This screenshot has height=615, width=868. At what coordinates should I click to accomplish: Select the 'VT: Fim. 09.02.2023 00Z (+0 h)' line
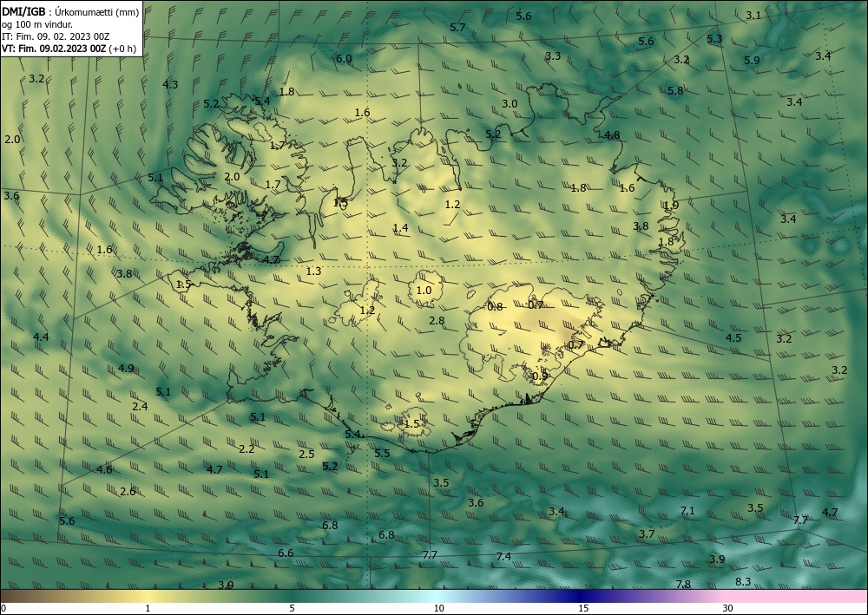[x=69, y=49]
